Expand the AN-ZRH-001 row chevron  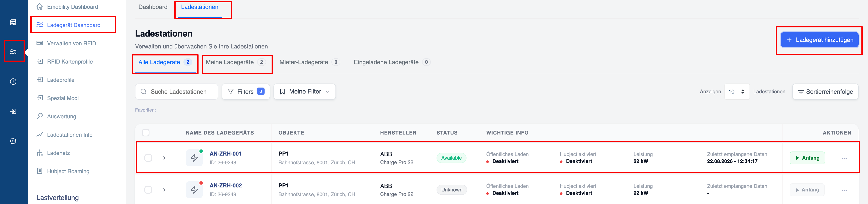tap(164, 158)
